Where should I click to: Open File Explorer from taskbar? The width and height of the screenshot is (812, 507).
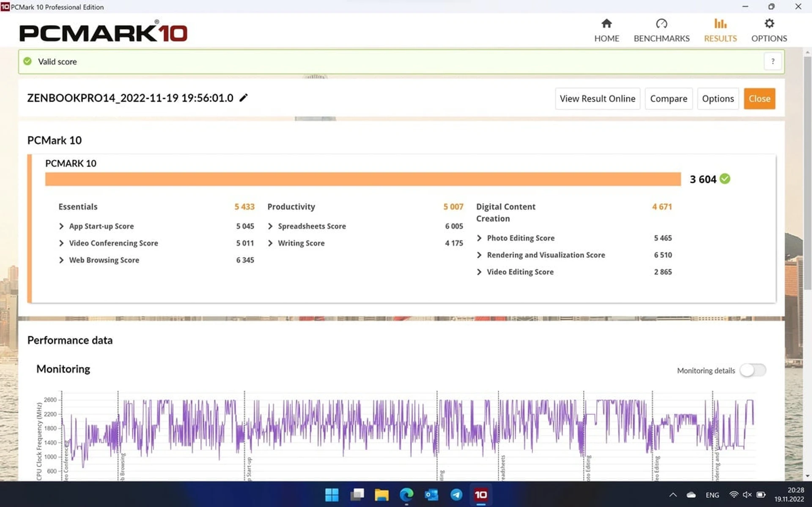(381, 494)
